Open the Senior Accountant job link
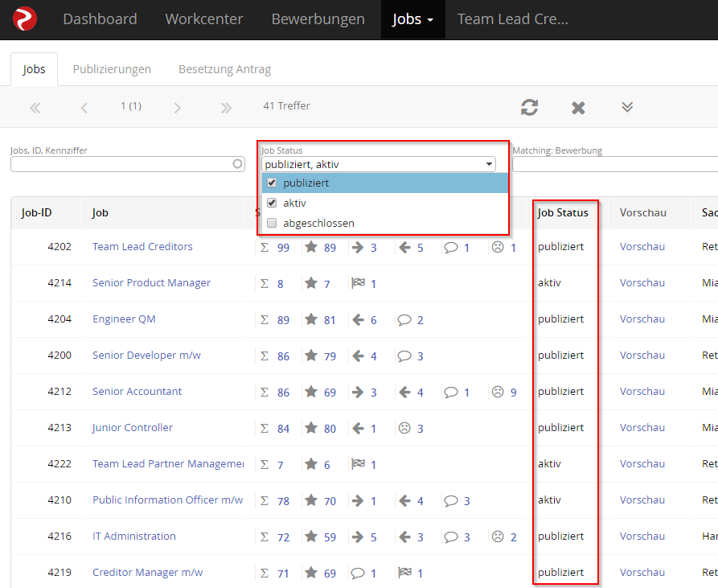Screen dimensions: 718x588 [137, 391]
